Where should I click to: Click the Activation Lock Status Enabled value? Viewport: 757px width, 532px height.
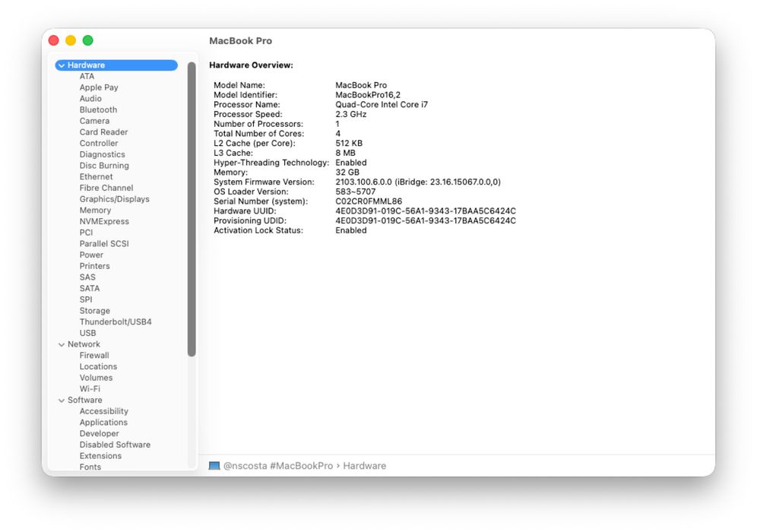tap(351, 230)
